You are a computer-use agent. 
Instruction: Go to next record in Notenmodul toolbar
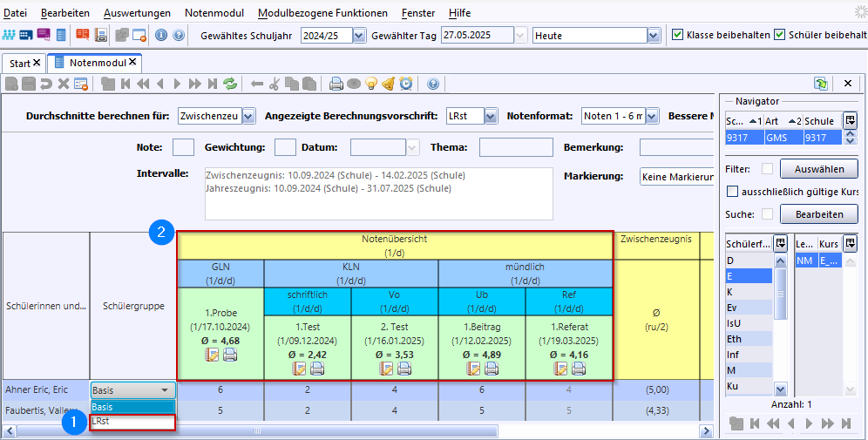[177, 85]
